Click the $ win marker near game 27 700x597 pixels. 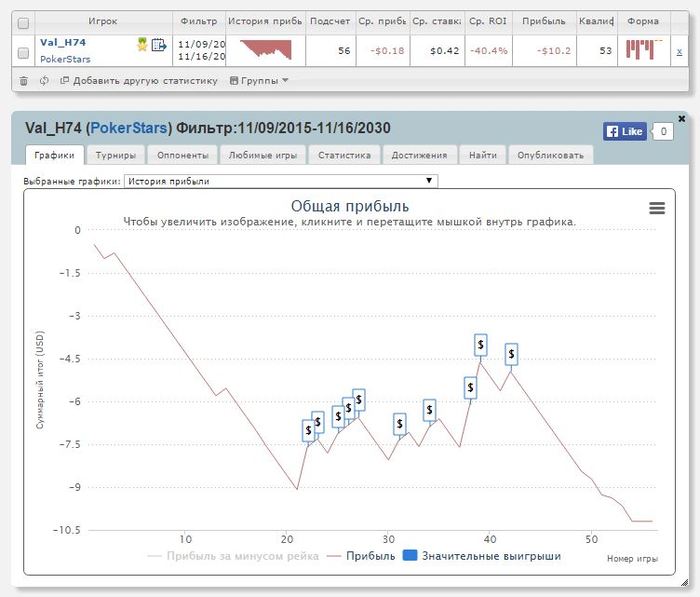pyautogui.click(x=359, y=400)
